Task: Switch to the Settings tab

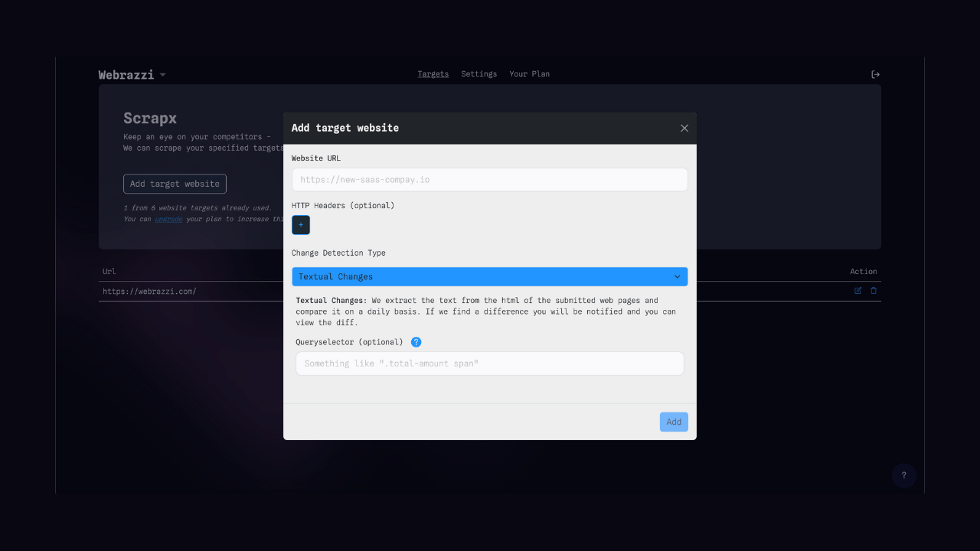Action: (479, 74)
